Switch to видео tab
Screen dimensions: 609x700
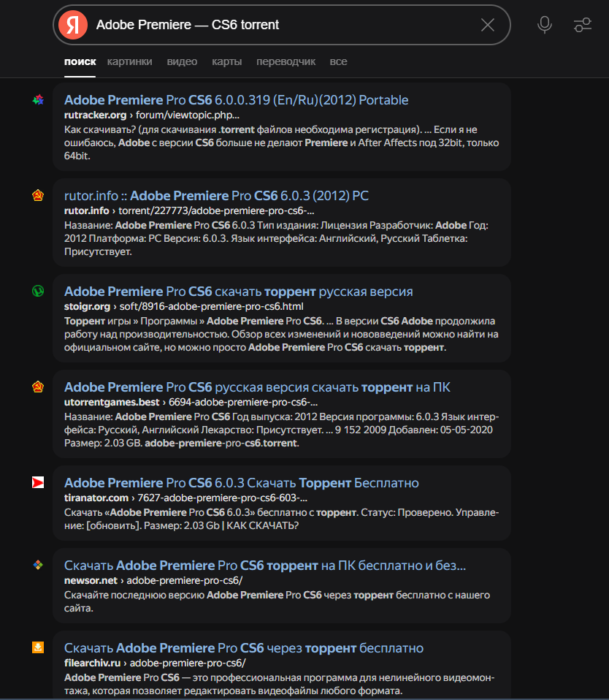[182, 61]
